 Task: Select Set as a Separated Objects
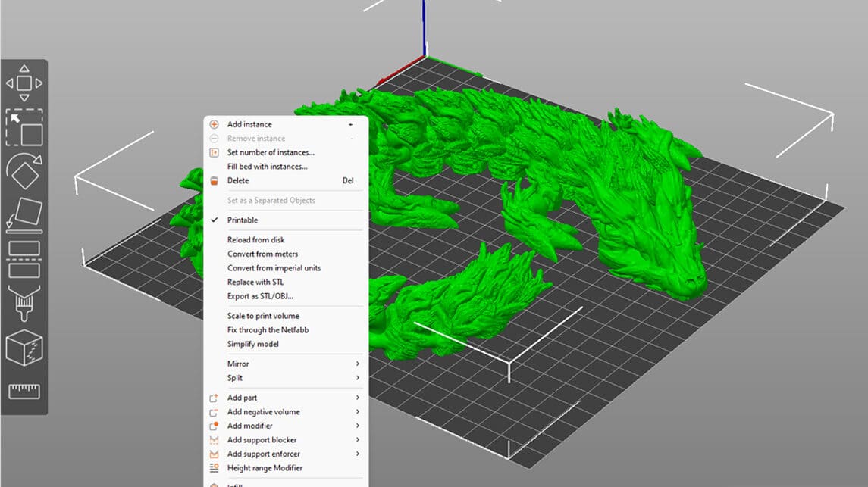click(x=286, y=200)
